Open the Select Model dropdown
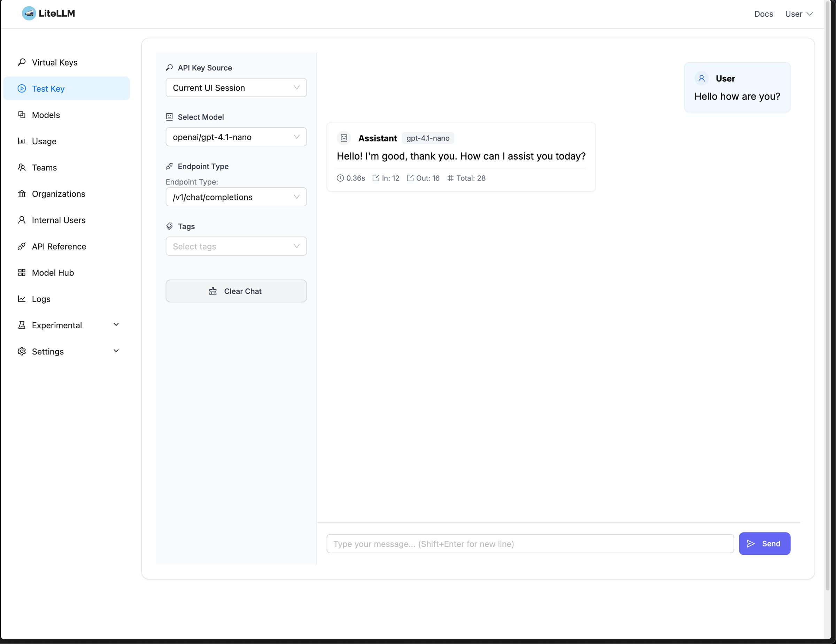 tap(236, 137)
